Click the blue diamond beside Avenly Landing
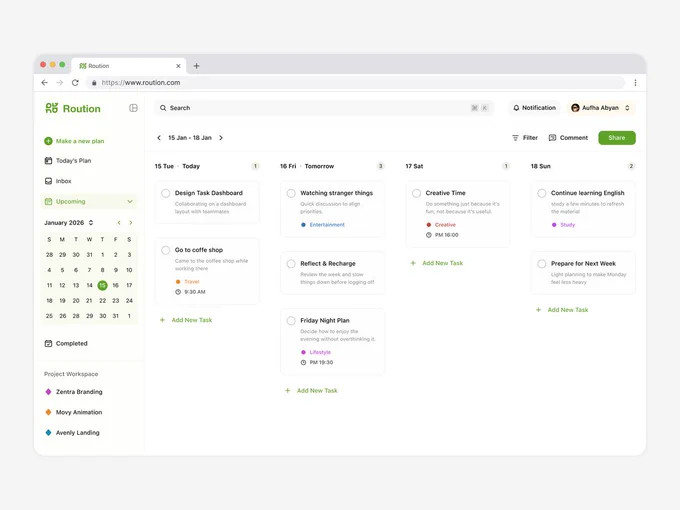This screenshot has height=510, width=680. pyautogui.click(x=48, y=432)
